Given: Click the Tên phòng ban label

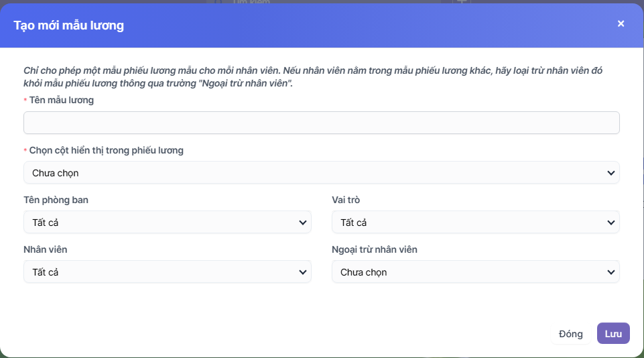Looking at the screenshot, I should coord(56,200).
